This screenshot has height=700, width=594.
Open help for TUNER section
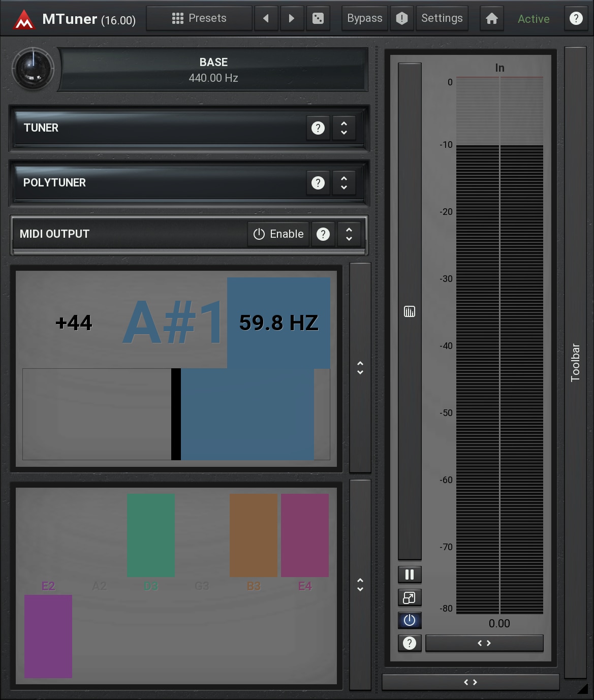[x=318, y=128]
